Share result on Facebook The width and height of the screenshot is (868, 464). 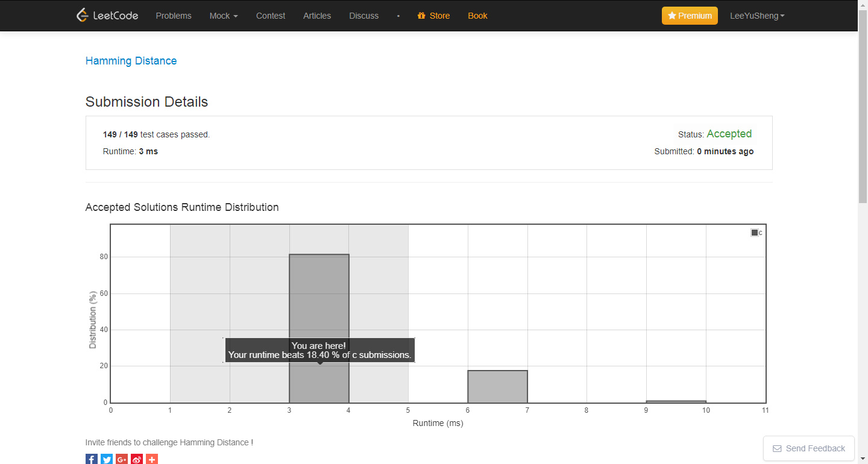[x=92, y=459]
